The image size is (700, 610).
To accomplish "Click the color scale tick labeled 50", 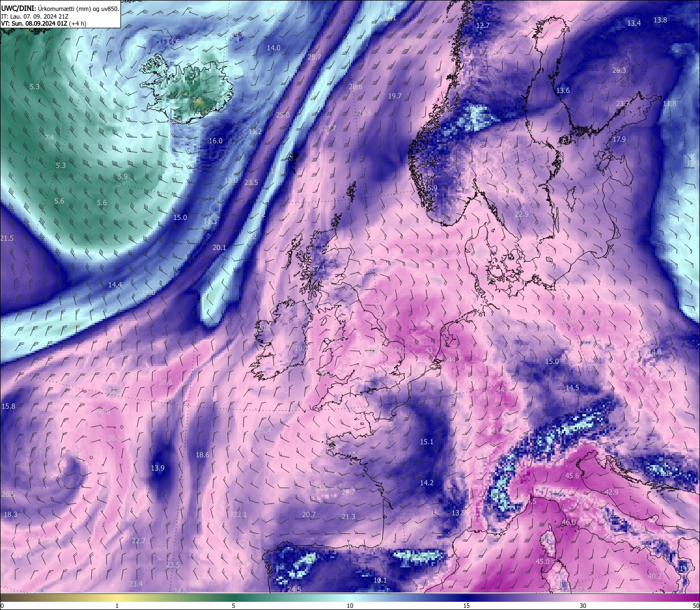I will pyautogui.click(x=696, y=606).
